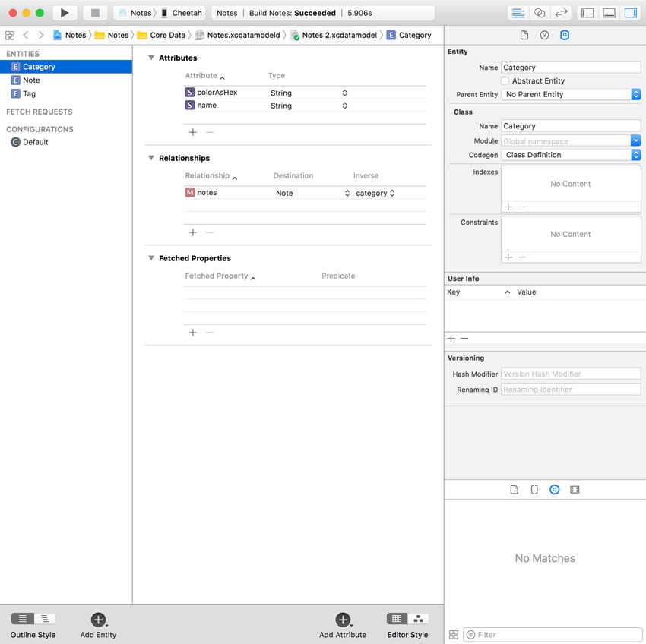Show Code Snippet library

[x=534, y=489]
